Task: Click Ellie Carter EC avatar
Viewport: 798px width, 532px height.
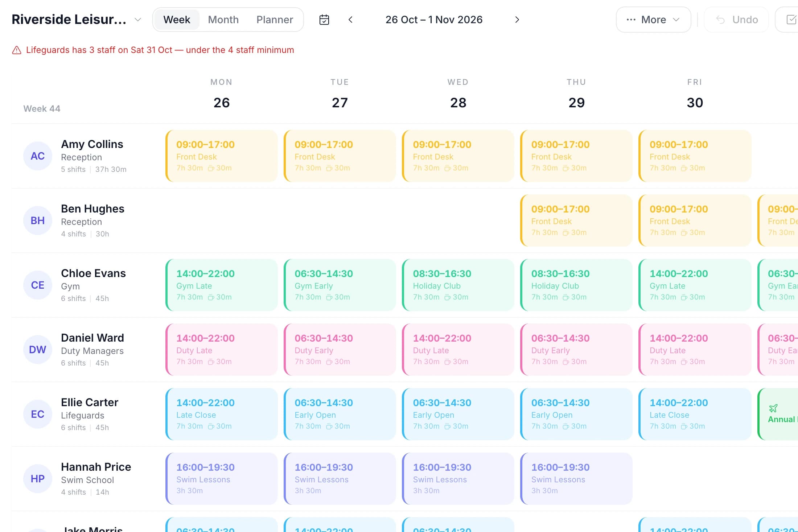Action: (x=38, y=414)
